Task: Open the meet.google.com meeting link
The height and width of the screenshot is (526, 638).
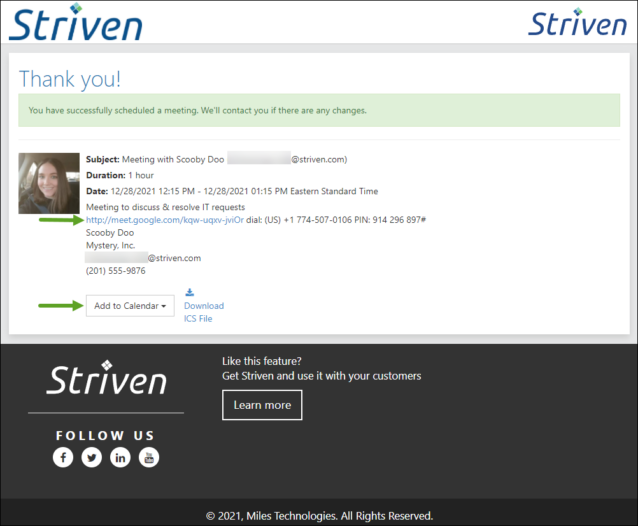Action: coord(165,220)
